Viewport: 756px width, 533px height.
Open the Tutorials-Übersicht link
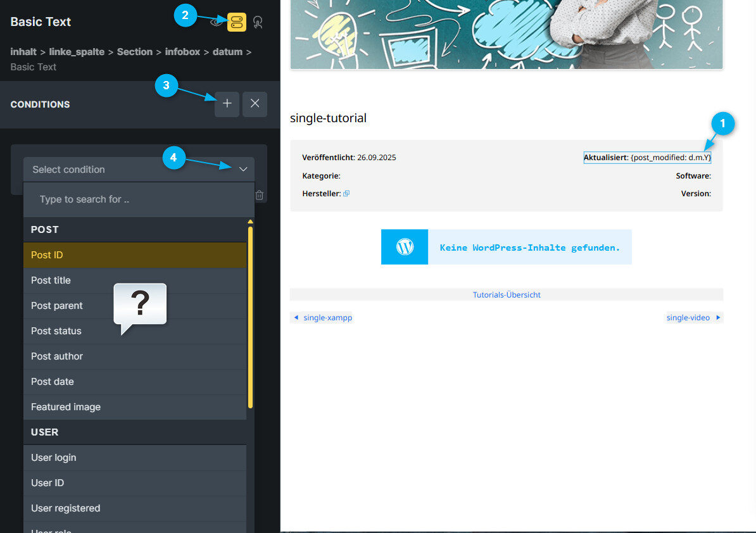coord(507,295)
